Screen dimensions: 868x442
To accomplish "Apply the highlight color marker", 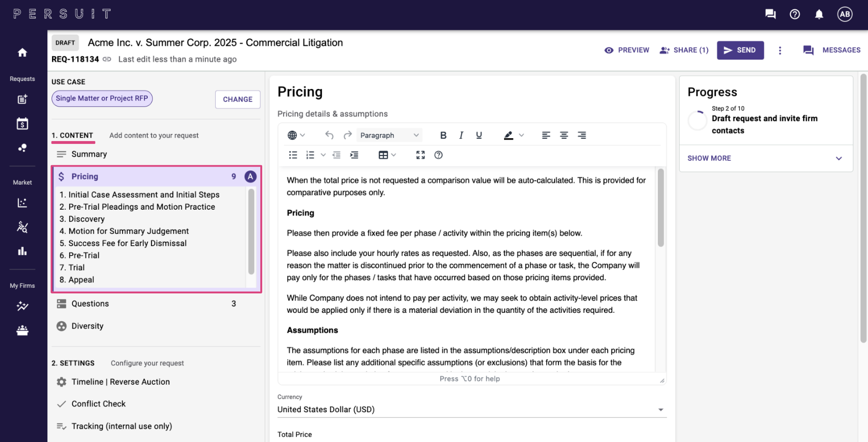I will pyautogui.click(x=508, y=135).
